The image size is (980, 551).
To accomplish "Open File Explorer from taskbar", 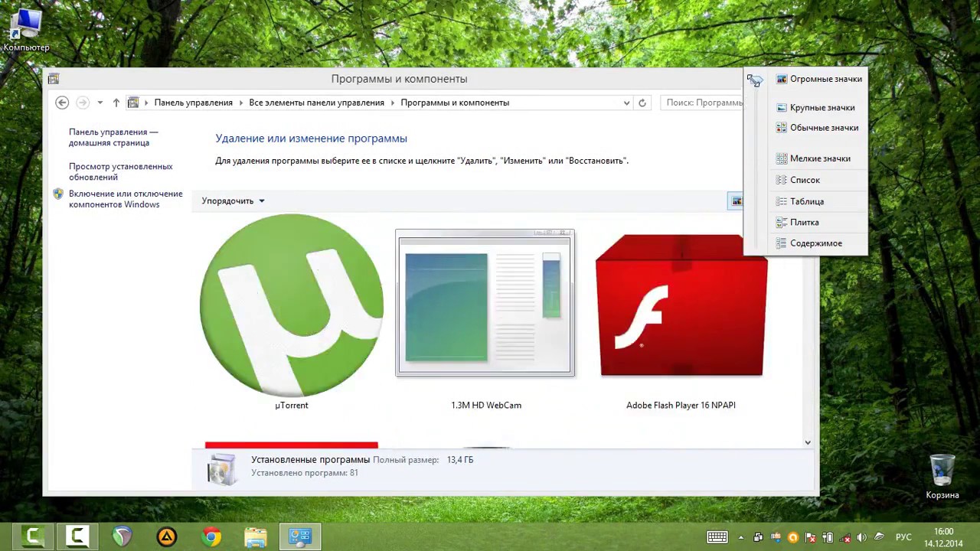I will click(x=256, y=536).
